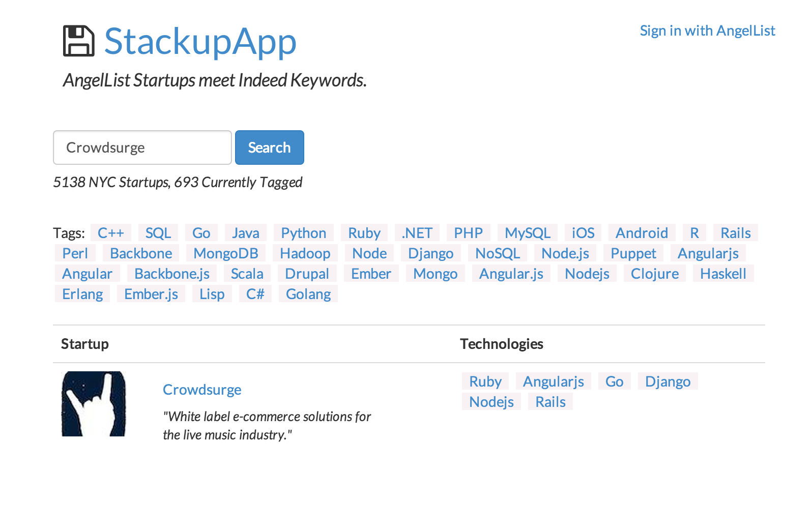This screenshot has width=812, height=530.
Task: Select the Perl tag
Action: 75,253
